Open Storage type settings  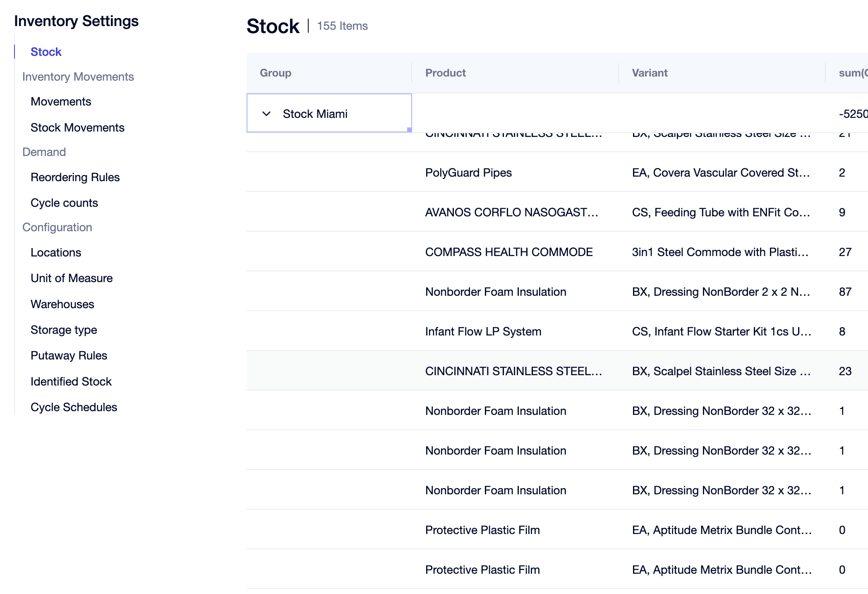coord(64,330)
